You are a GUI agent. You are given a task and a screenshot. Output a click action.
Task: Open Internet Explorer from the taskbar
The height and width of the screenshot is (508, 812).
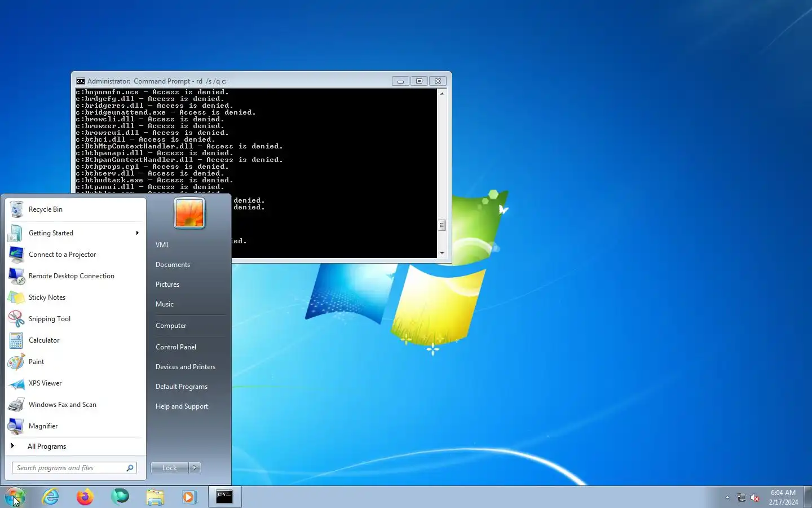[51, 497]
